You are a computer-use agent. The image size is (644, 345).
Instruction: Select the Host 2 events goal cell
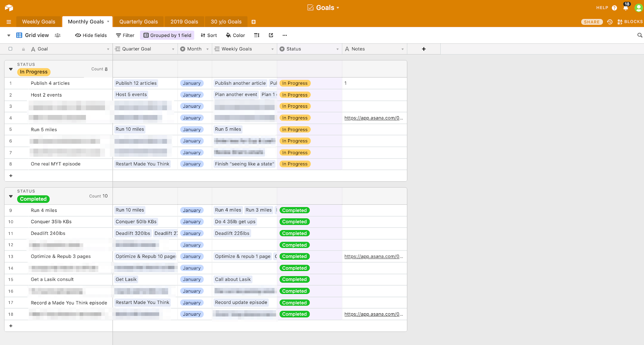70,95
